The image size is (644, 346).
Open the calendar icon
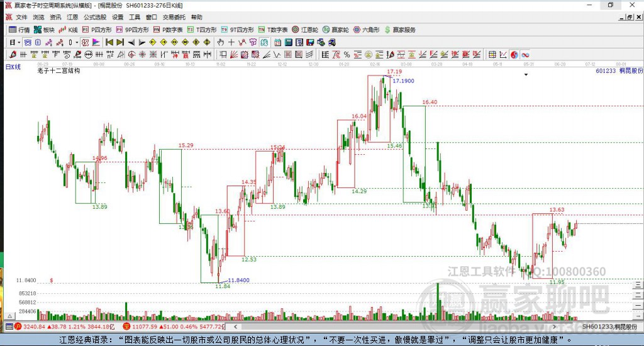click(x=277, y=42)
